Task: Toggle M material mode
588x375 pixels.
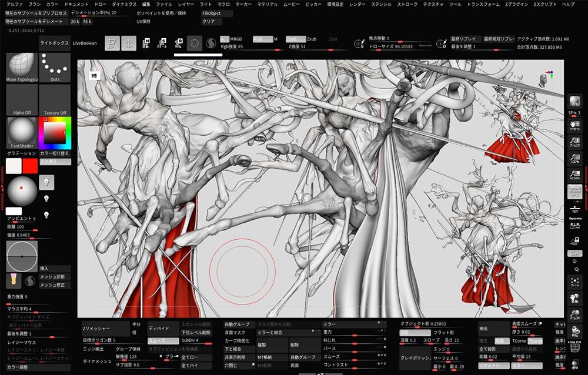Action: [276, 39]
